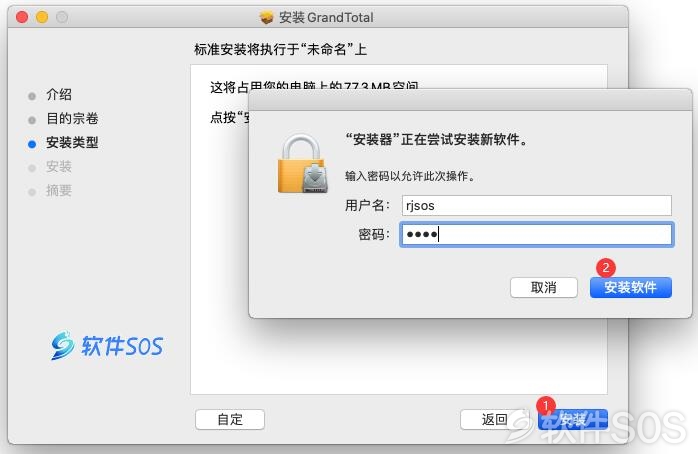Focus the 密码 password field
This screenshot has width=698, height=454.
tap(536, 234)
